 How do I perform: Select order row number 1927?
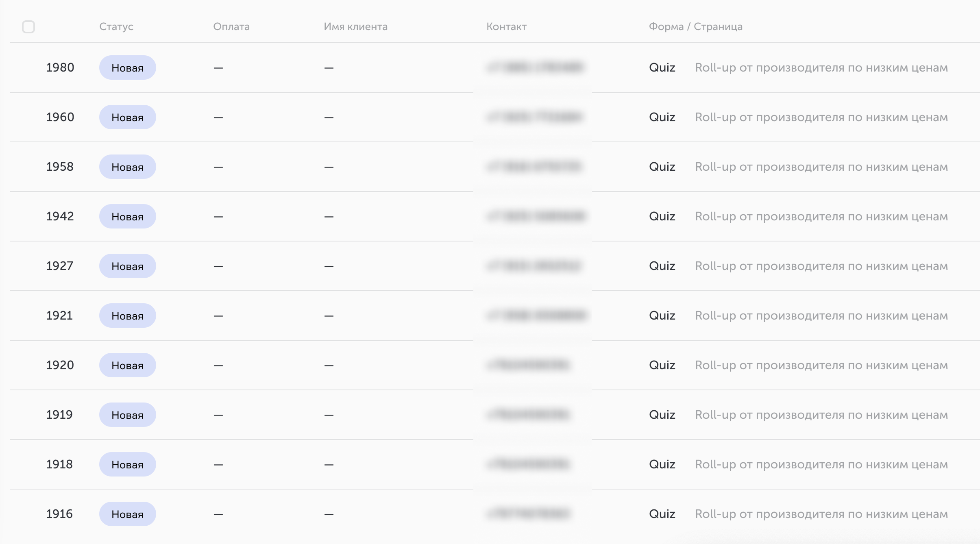495,266
